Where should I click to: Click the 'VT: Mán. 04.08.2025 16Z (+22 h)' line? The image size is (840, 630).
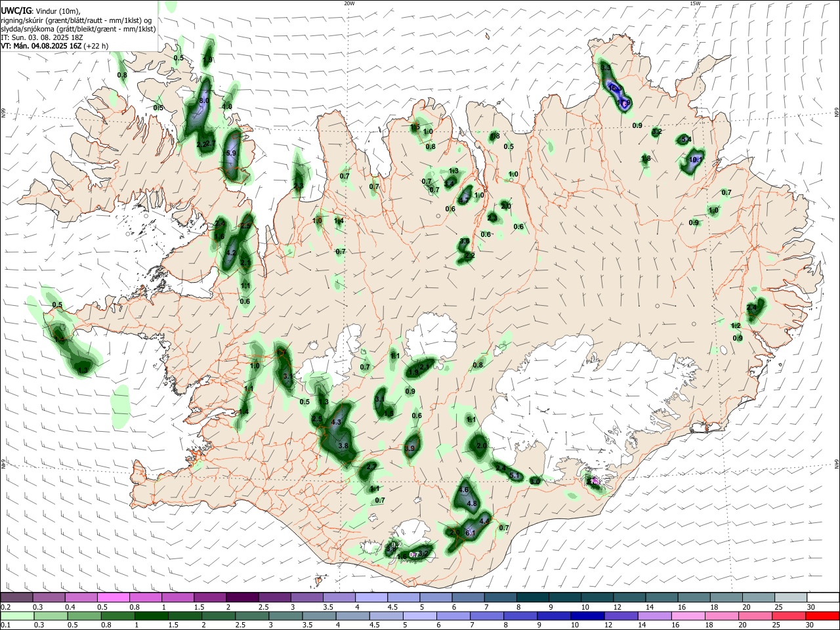tap(54, 46)
